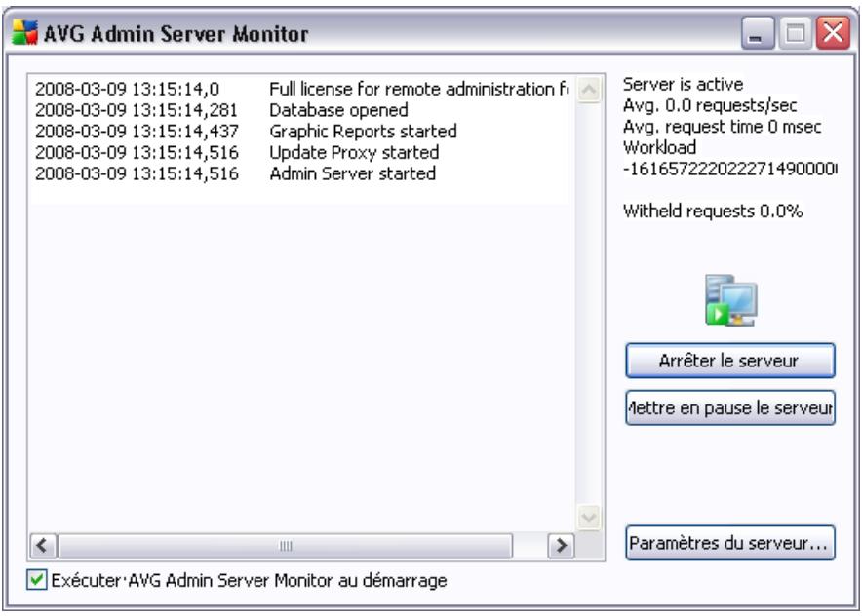Click the server status computer icon
This screenshot has width=862, height=616.
[x=730, y=300]
